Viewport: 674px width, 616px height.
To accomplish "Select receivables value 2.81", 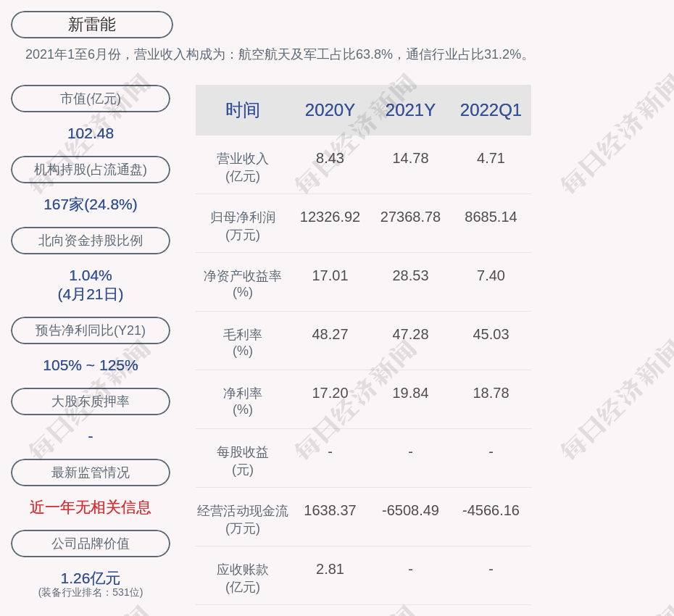I will coord(330,569).
